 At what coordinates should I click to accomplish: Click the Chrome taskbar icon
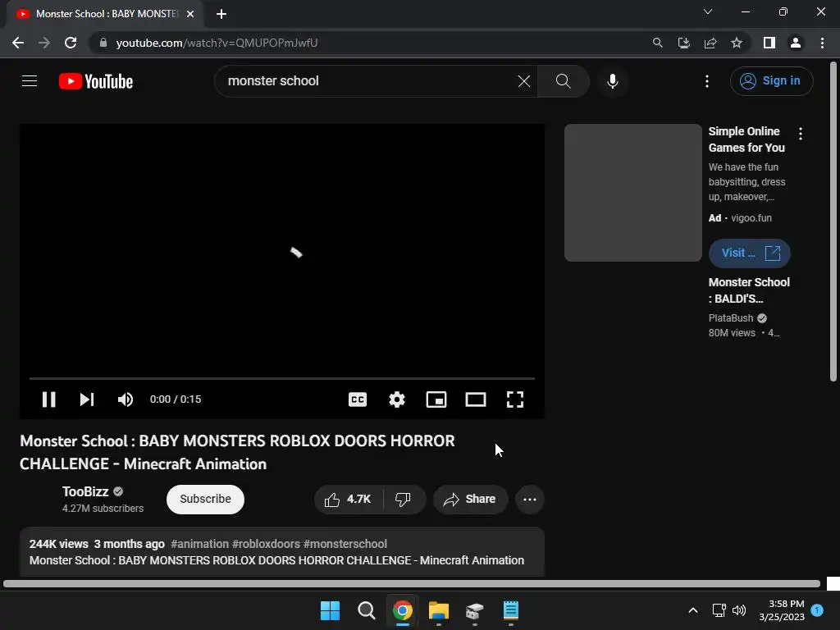402,610
